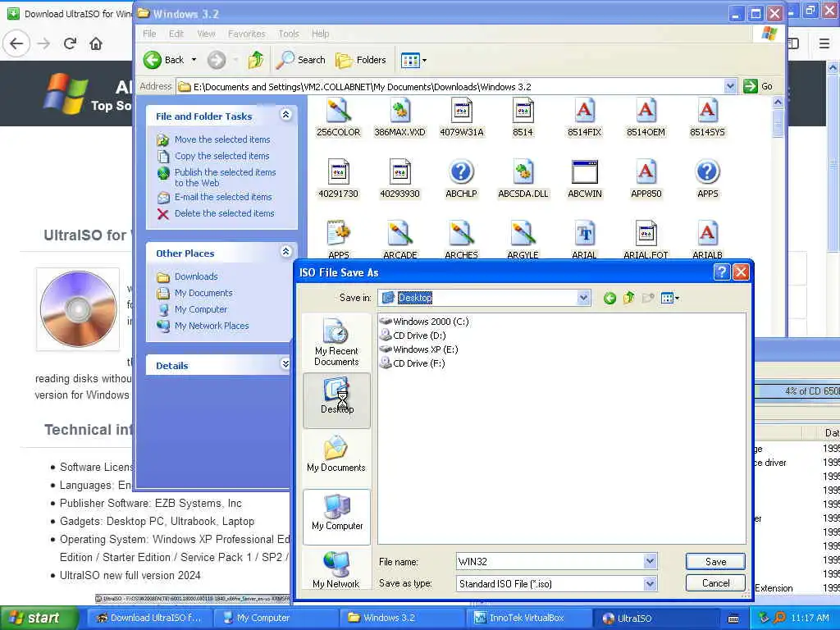Image resolution: width=840 pixels, height=630 pixels.
Task: Click Copy the selected items link
Action: [221, 156]
